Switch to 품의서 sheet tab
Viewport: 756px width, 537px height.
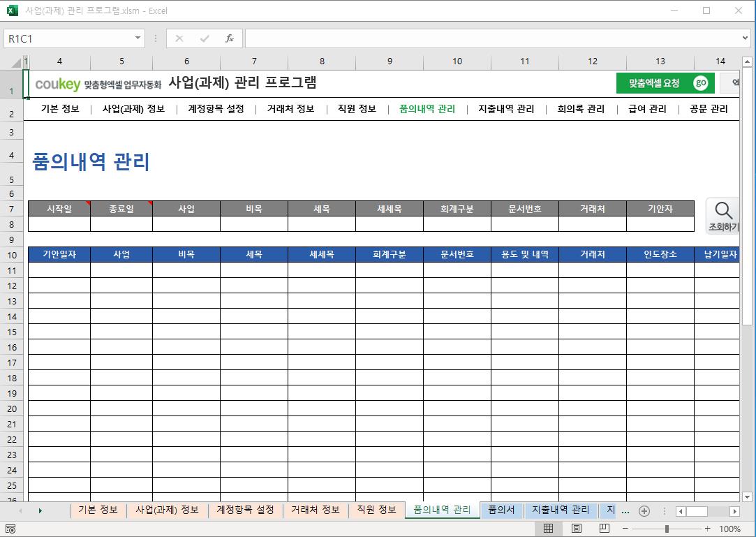(501, 510)
